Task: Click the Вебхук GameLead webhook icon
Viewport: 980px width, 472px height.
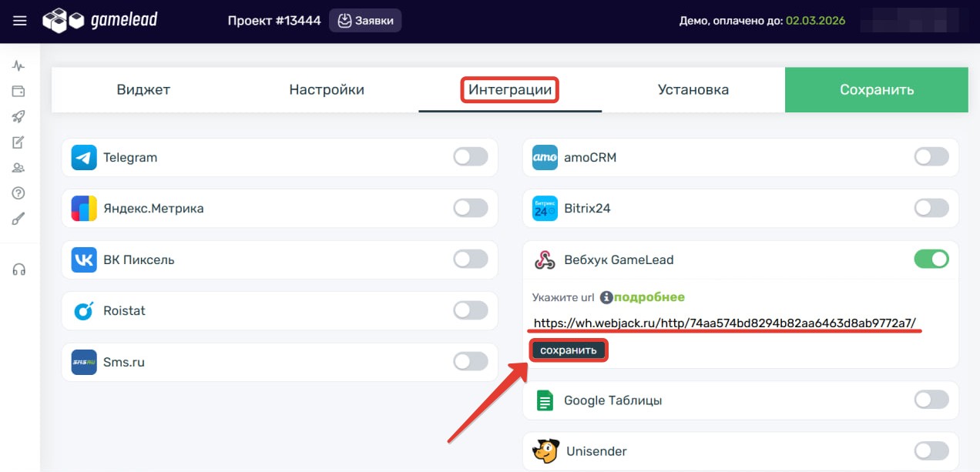Action: click(x=545, y=260)
